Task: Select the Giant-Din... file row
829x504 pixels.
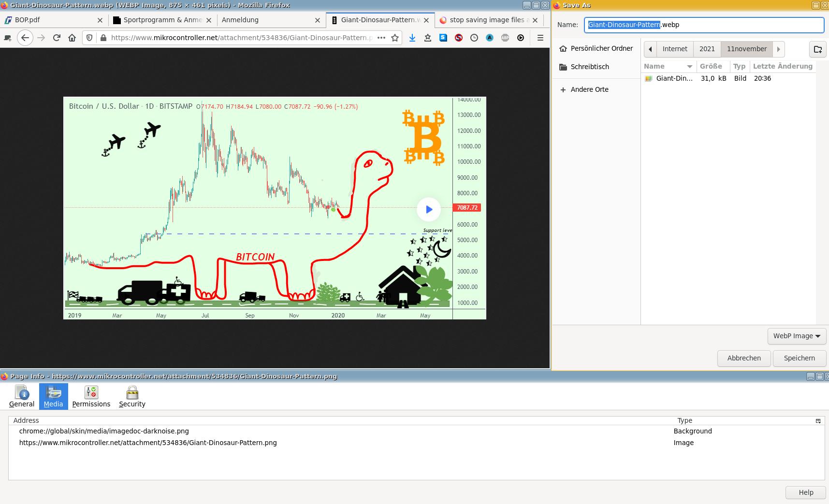Action: point(728,78)
